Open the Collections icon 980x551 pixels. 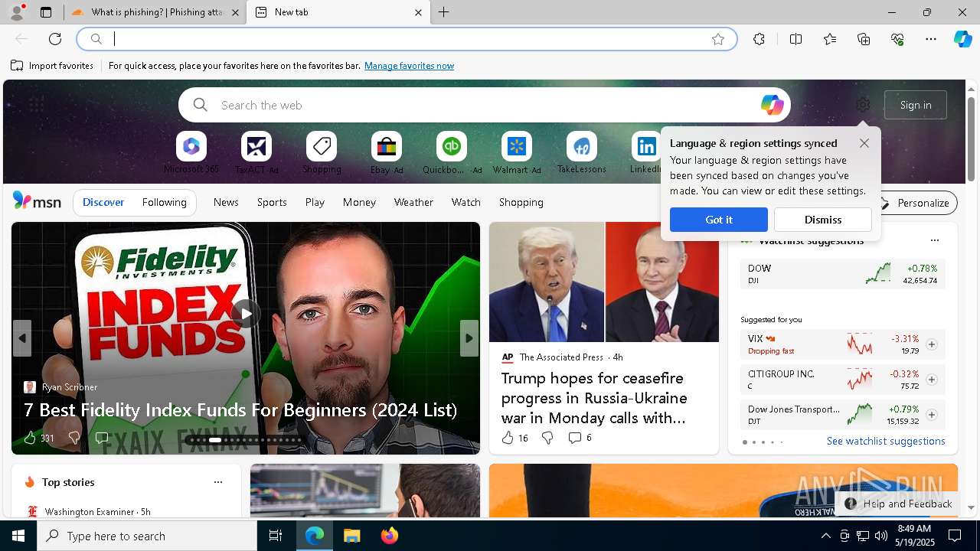pos(864,39)
